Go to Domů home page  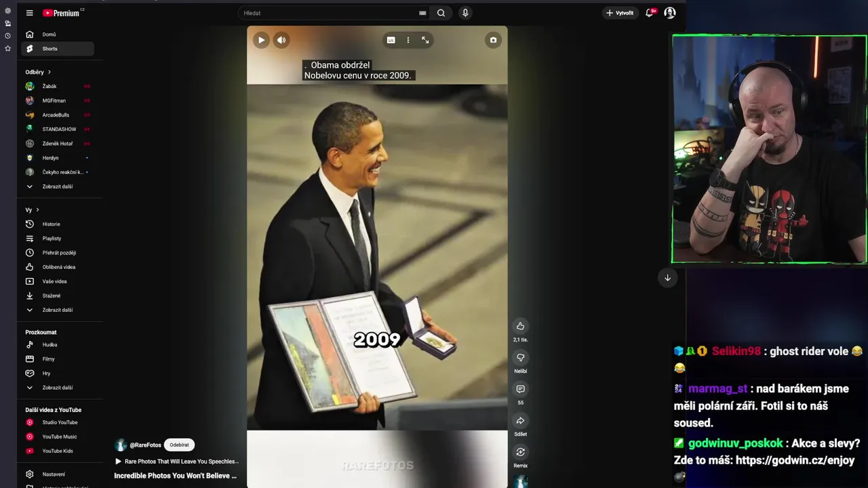pyautogui.click(x=58, y=35)
